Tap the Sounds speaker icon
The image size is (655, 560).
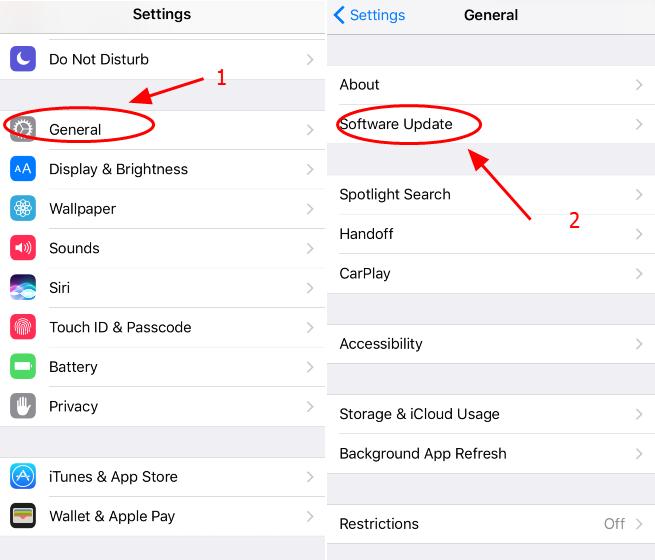coord(23,248)
